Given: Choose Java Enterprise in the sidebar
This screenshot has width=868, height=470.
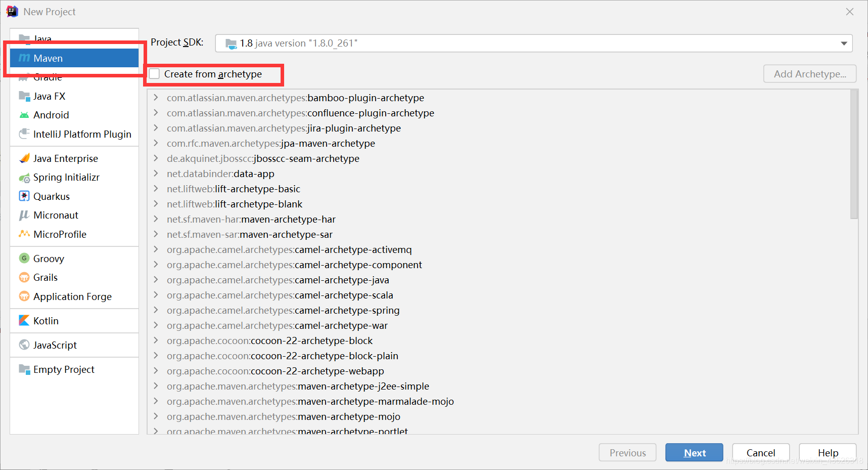Looking at the screenshot, I should [x=74, y=158].
